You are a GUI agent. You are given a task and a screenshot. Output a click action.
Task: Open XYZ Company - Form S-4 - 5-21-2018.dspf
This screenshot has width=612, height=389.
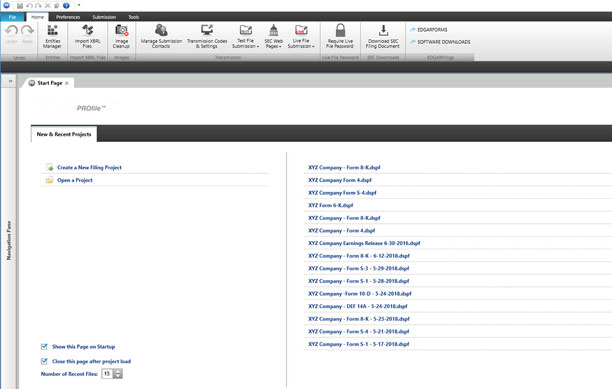pos(359,332)
